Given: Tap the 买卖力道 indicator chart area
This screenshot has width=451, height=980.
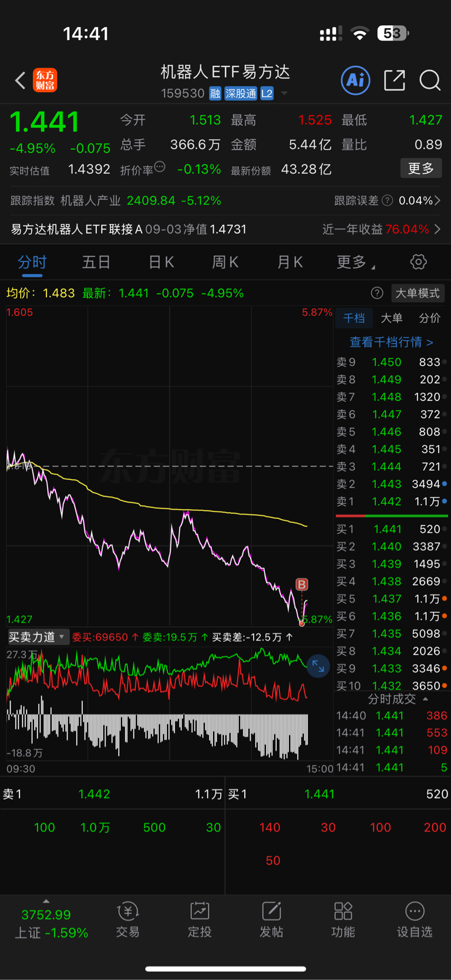Looking at the screenshot, I should 170,703.
